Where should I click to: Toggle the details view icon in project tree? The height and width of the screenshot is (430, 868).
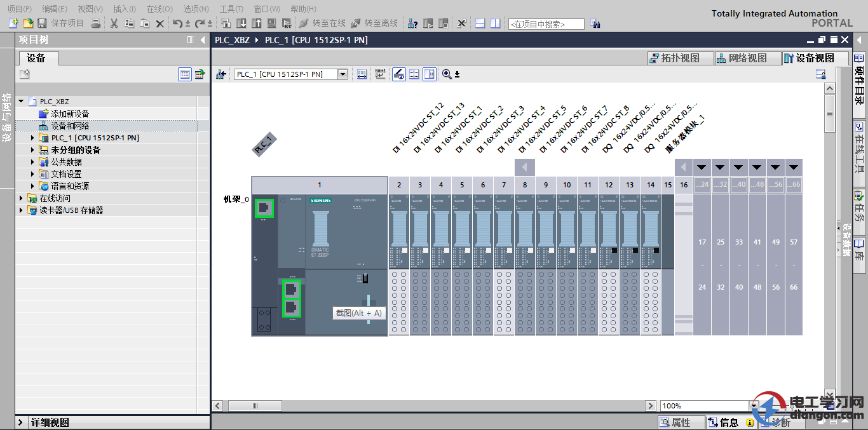pyautogui.click(x=185, y=74)
